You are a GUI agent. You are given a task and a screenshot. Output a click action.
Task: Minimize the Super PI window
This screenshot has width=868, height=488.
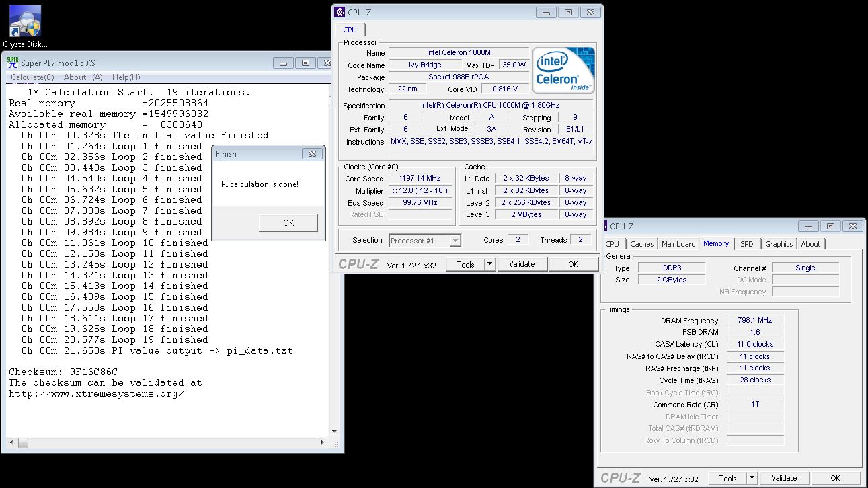(284, 63)
